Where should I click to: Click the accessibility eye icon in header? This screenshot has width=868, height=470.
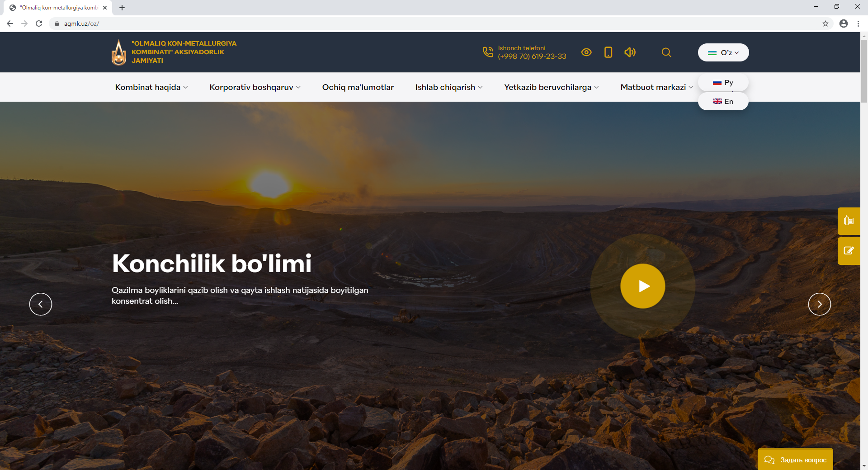click(586, 52)
